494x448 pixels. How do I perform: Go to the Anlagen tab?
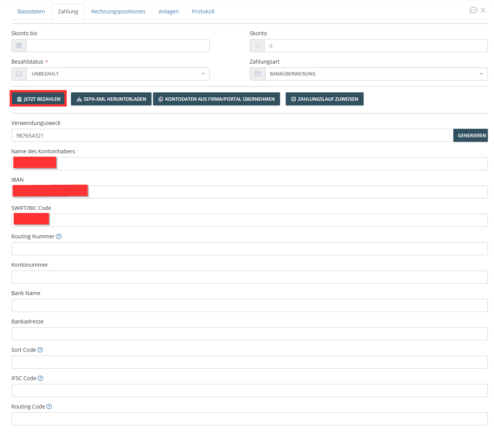tap(168, 11)
